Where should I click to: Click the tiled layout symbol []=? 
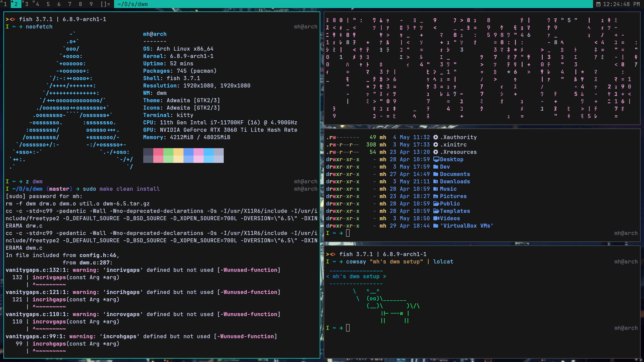[x=105, y=4]
